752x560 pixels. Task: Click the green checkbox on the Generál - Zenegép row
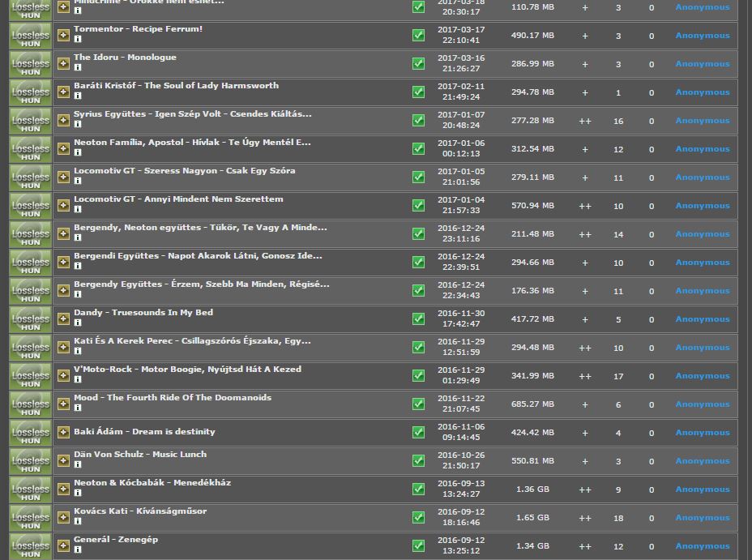coord(418,546)
